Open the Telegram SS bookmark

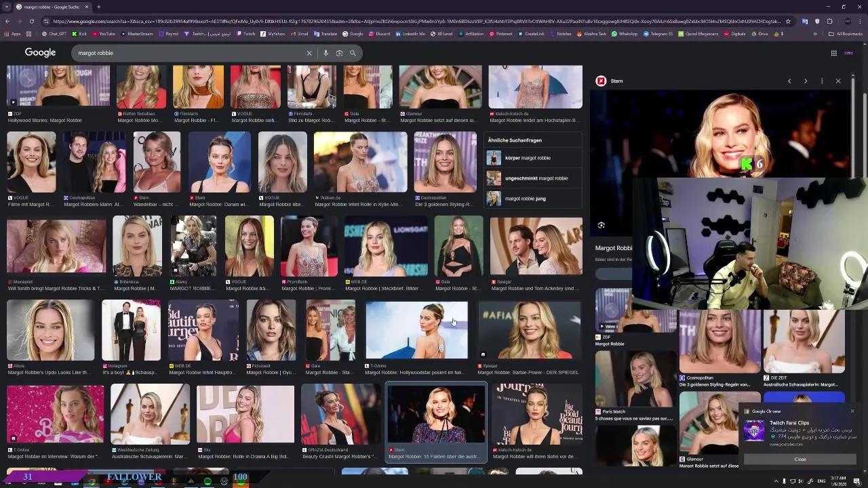(658, 33)
